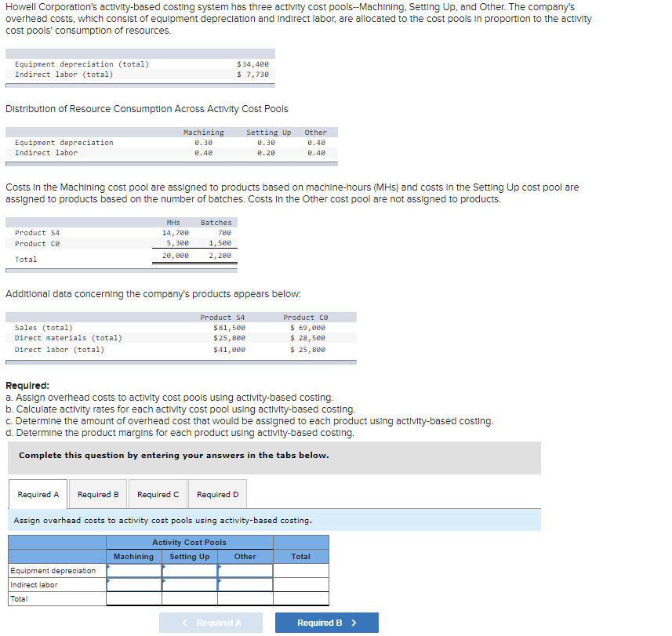The height and width of the screenshot is (636, 672).
Task: Click the '$81,500' sales value for Product S4
Action: (x=229, y=328)
